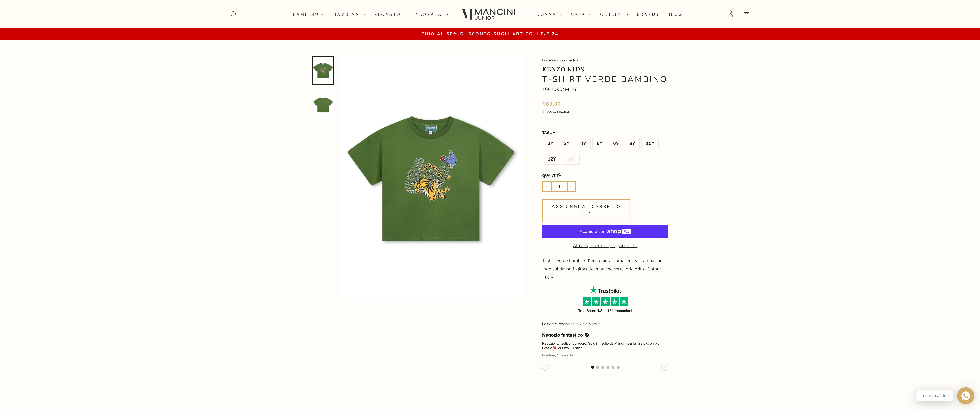Viewport: 980px width, 410px height.
Task: Click Aggiungi al carrello button
Action: 586,211
